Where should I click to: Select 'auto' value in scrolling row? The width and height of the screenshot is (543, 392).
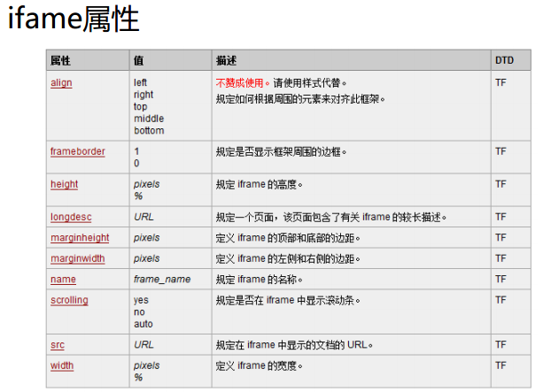pyautogui.click(x=144, y=324)
